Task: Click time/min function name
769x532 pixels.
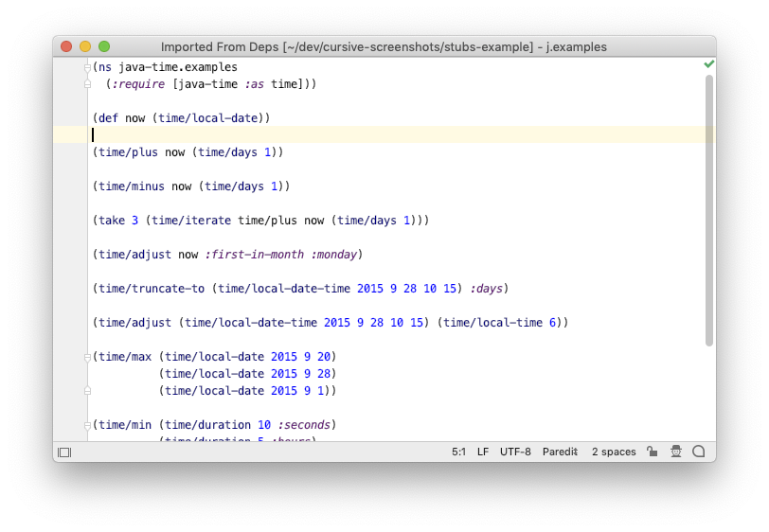Action: (125, 425)
